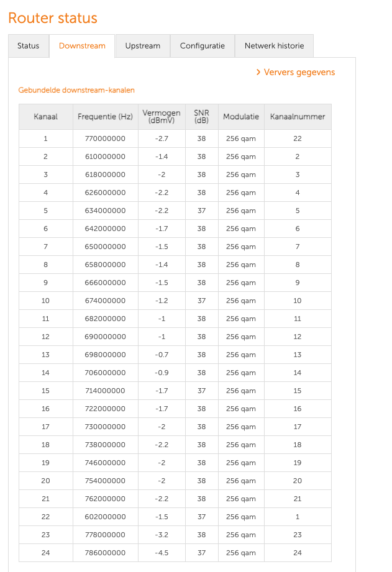Click the Ververs gegevens refresh link
Image resolution: width=392 pixels, height=572 pixels.
(299, 73)
